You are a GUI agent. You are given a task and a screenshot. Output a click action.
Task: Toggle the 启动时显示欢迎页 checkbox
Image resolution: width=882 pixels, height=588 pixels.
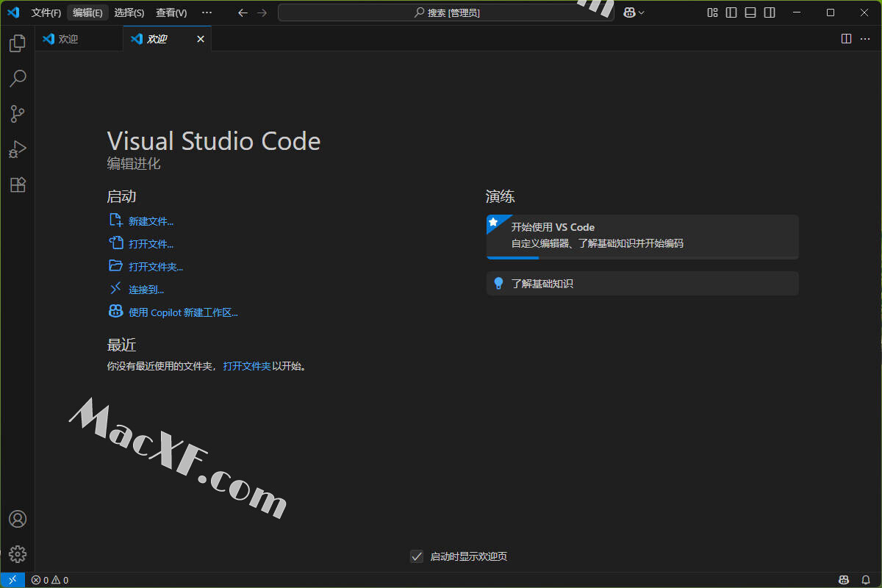click(x=417, y=556)
